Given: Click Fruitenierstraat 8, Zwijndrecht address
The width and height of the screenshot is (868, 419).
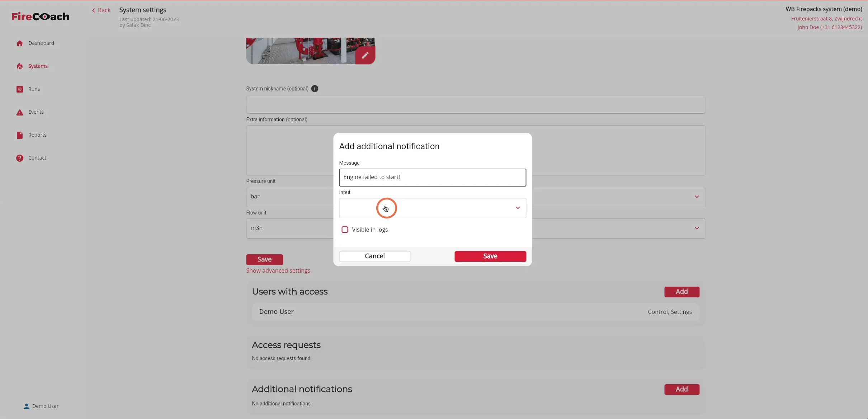Looking at the screenshot, I should pos(826,19).
